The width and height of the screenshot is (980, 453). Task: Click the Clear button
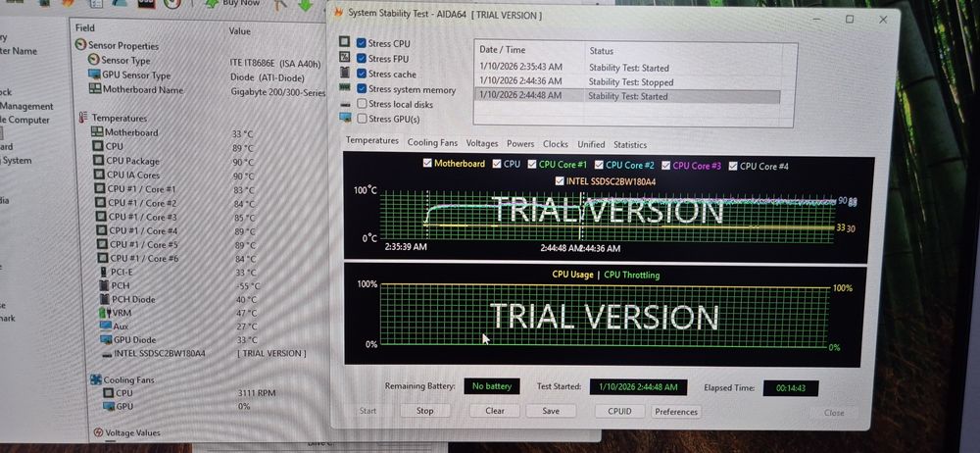click(x=495, y=411)
